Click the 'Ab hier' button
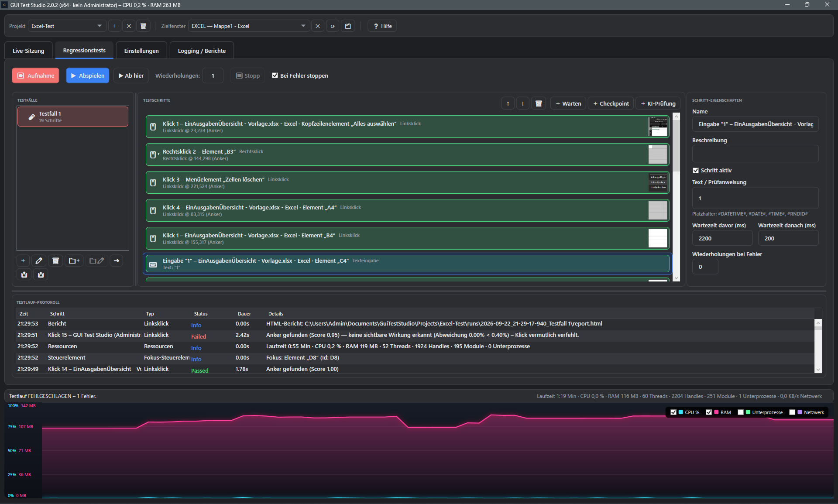838x504 pixels. (131, 75)
